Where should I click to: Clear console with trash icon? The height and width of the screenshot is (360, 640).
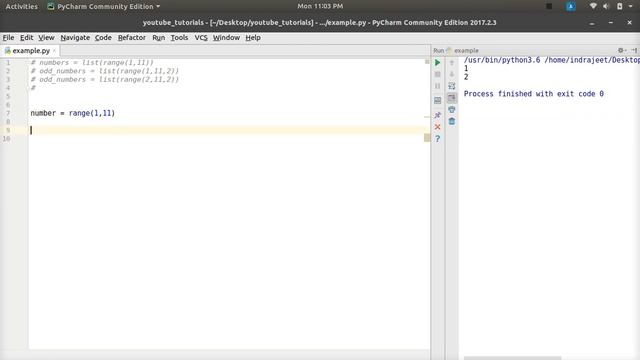click(x=452, y=121)
